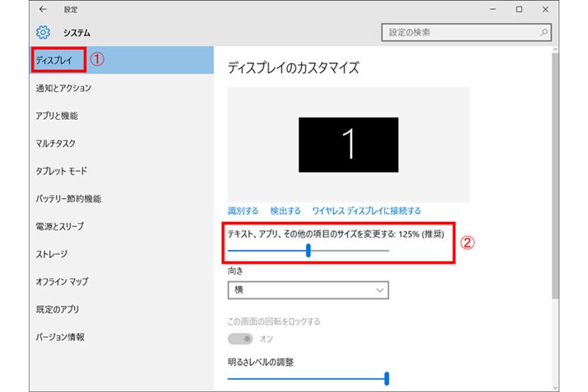Focus the 設定の検索 search field

[466, 33]
